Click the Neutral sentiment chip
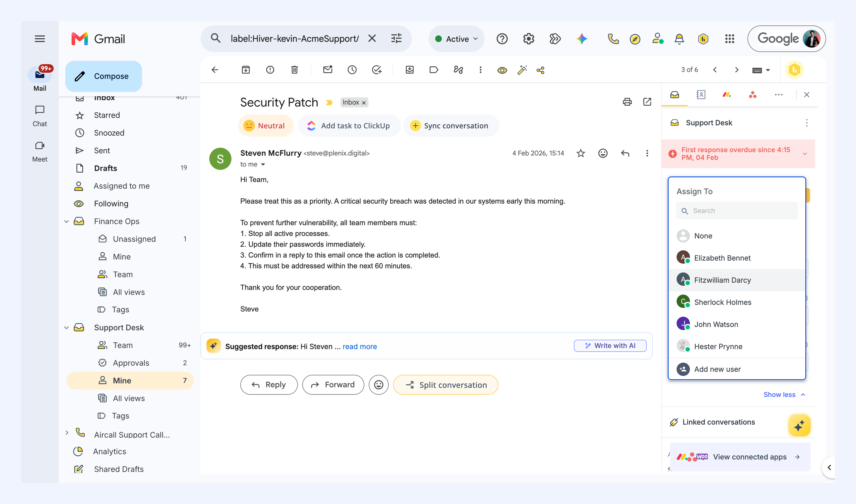Screen dimensions: 856x504 [x=265, y=126]
